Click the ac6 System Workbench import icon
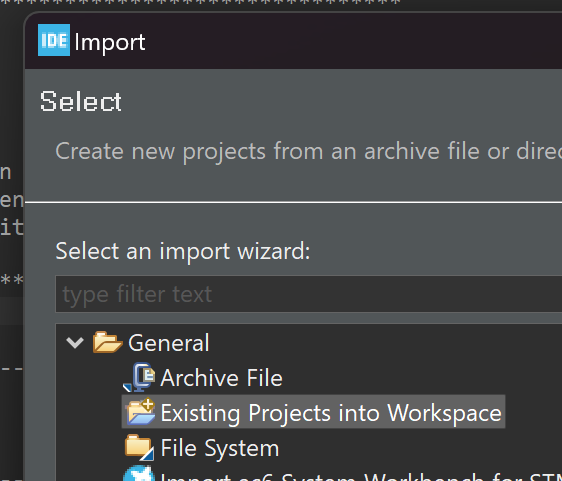Screen dimensions: 562x481 tap(139, 474)
